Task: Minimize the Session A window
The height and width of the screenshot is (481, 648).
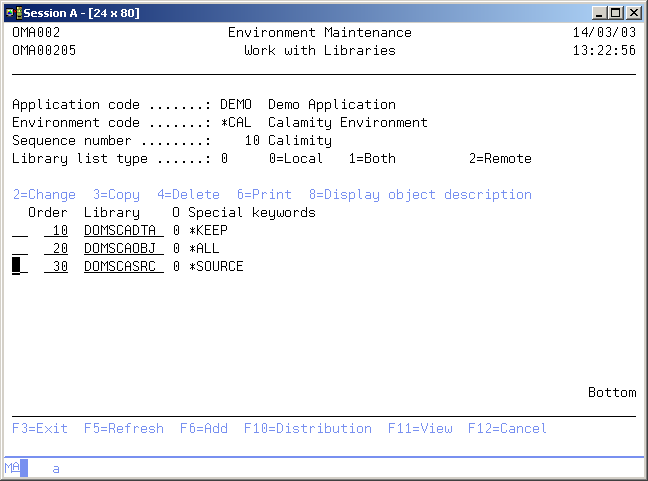Action: (x=598, y=12)
